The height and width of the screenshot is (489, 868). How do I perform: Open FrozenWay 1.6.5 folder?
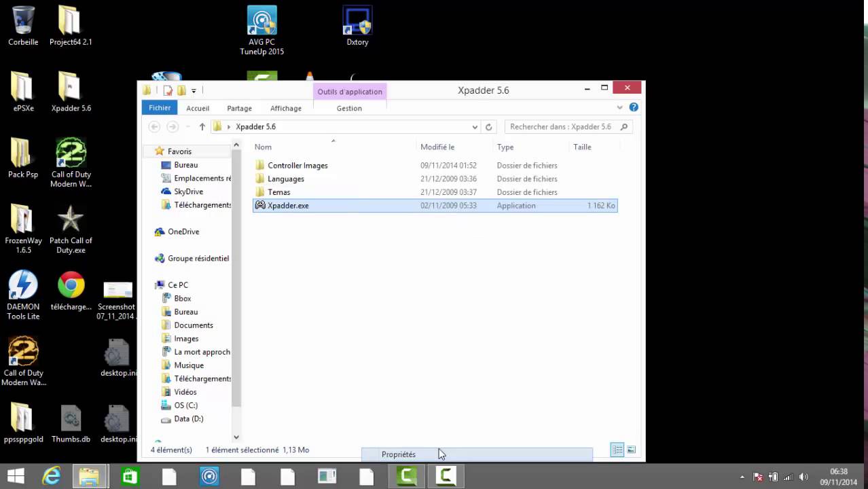pyautogui.click(x=23, y=229)
